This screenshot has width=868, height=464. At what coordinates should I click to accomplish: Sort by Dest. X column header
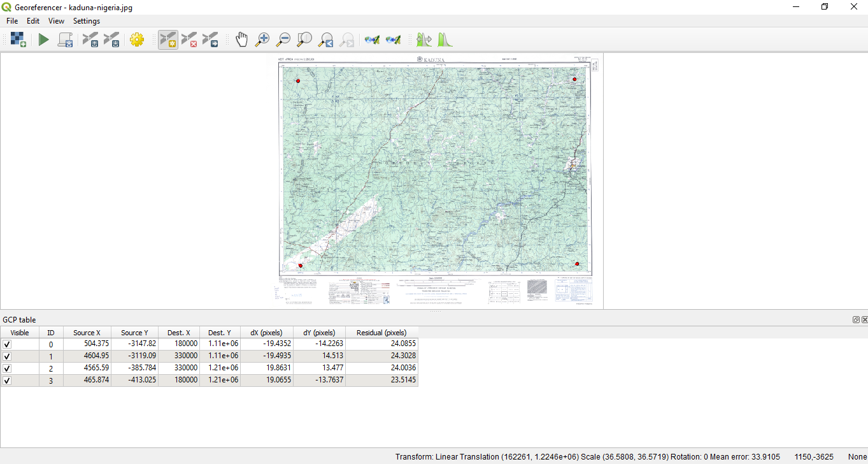click(x=179, y=333)
